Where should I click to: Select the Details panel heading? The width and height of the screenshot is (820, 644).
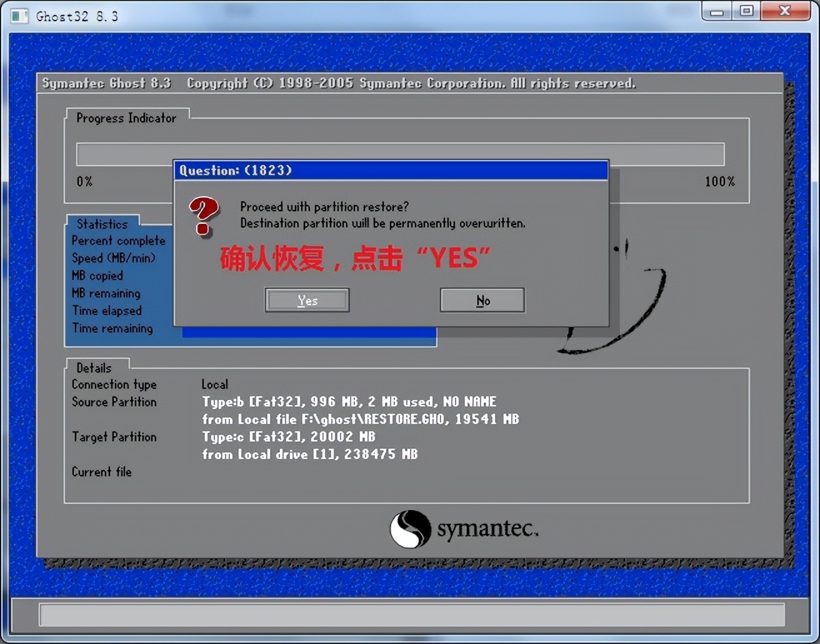(x=94, y=368)
